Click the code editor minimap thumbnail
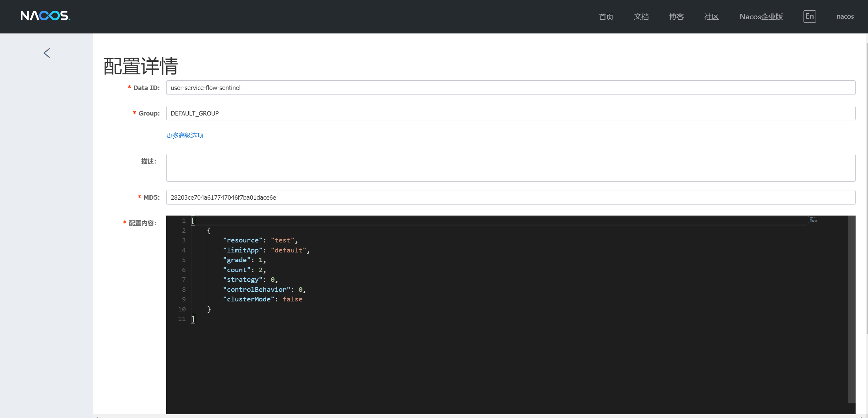The image size is (868, 418). (x=813, y=219)
